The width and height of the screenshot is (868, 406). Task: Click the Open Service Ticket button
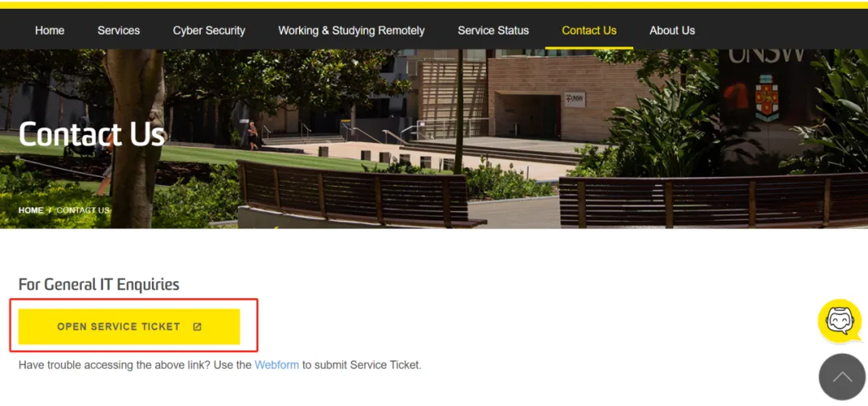[x=129, y=326]
